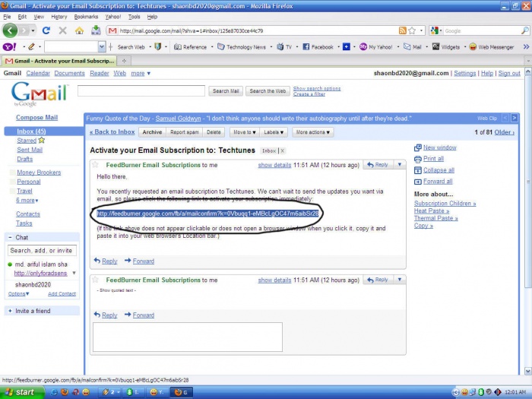532x399 pixels.
Task: Click the yellow star next to Starred
Action: coord(41,140)
